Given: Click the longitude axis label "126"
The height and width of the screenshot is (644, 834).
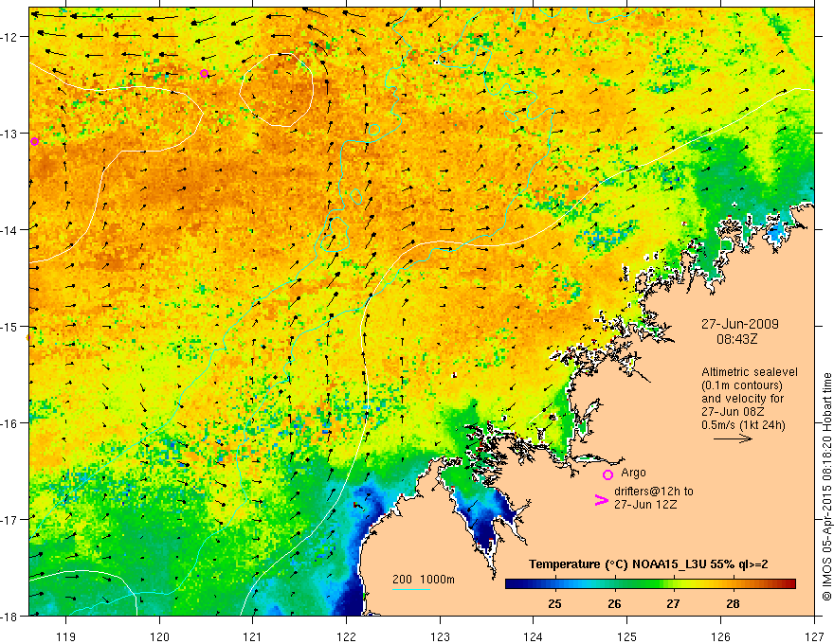Looking at the screenshot, I should (720, 636).
